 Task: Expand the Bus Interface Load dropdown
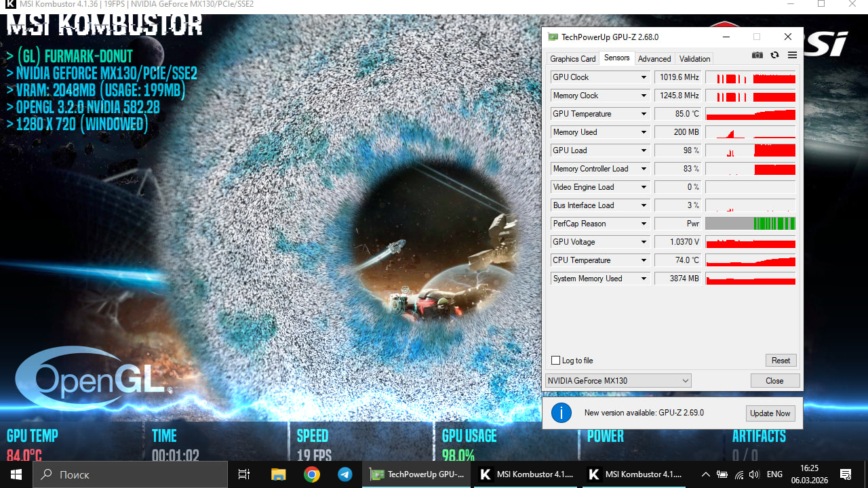coord(644,205)
